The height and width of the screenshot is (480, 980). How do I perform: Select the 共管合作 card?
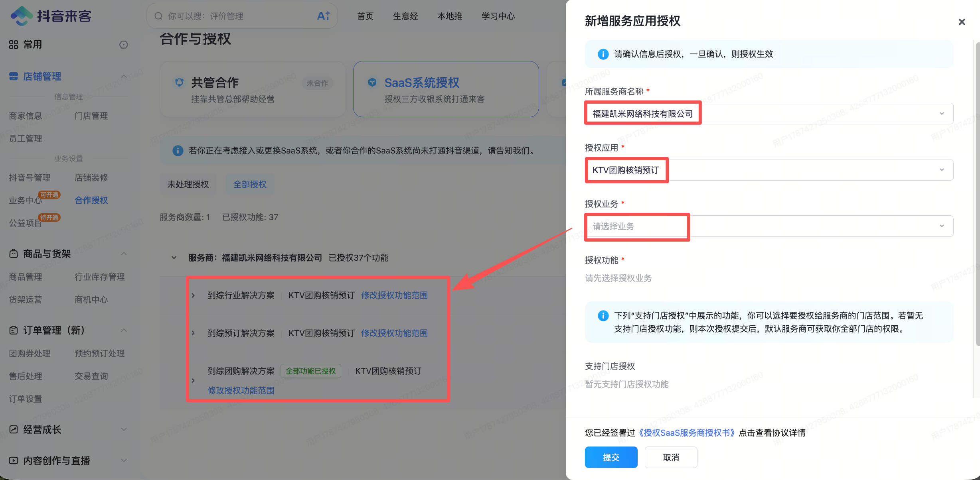(253, 89)
